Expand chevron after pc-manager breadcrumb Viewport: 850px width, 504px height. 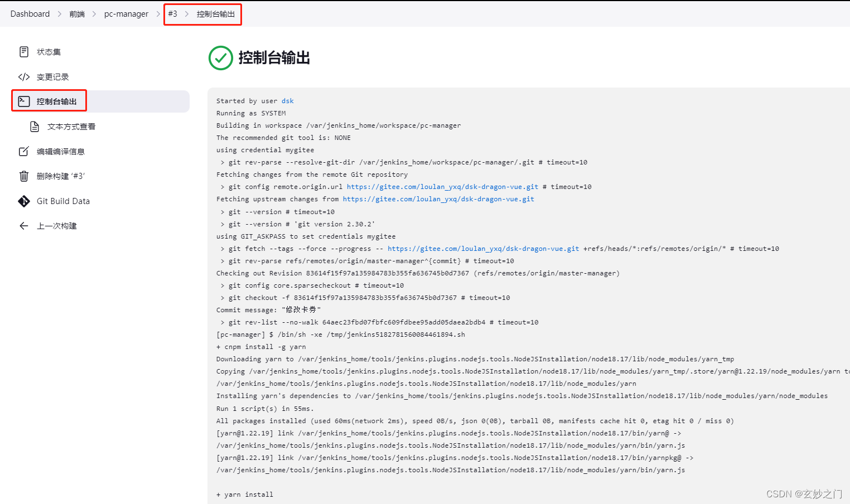(x=158, y=14)
